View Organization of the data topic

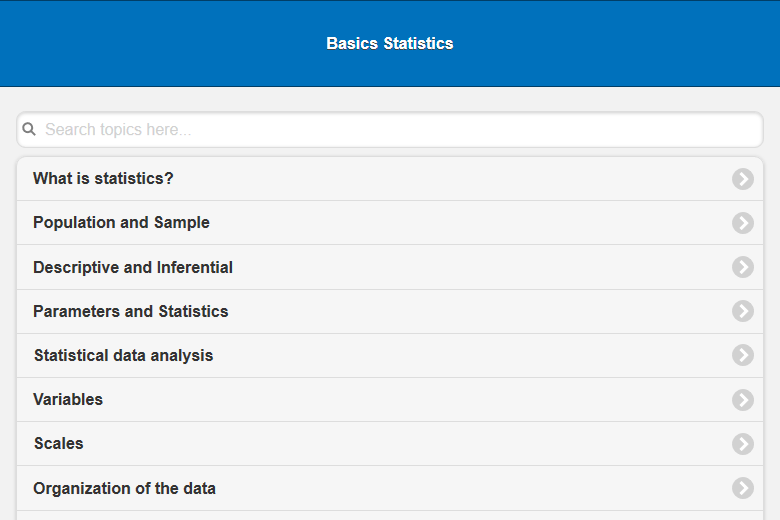click(x=124, y=488)
